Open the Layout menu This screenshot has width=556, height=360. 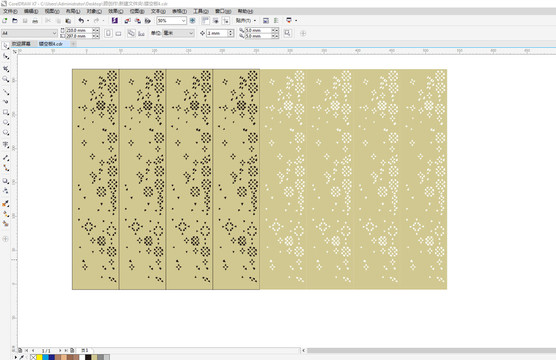click(x=73, y=11)
